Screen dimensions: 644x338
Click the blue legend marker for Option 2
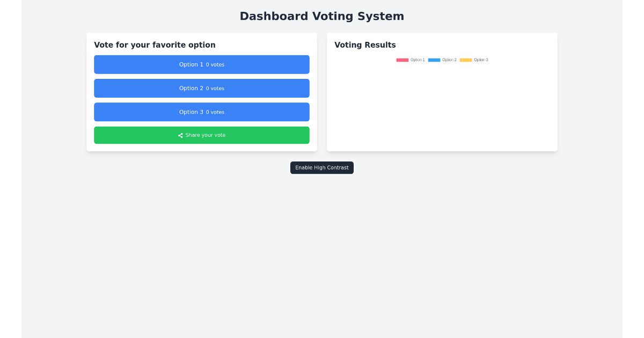[435, 60]
